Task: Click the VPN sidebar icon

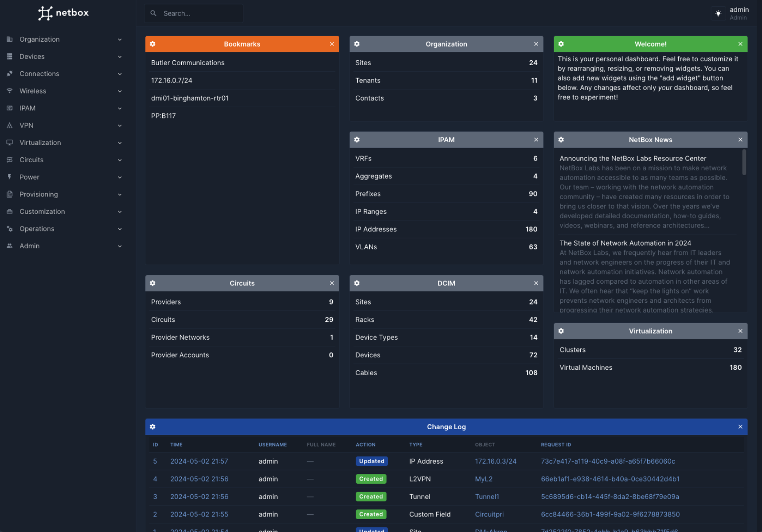Action: (x=9, y=125)
